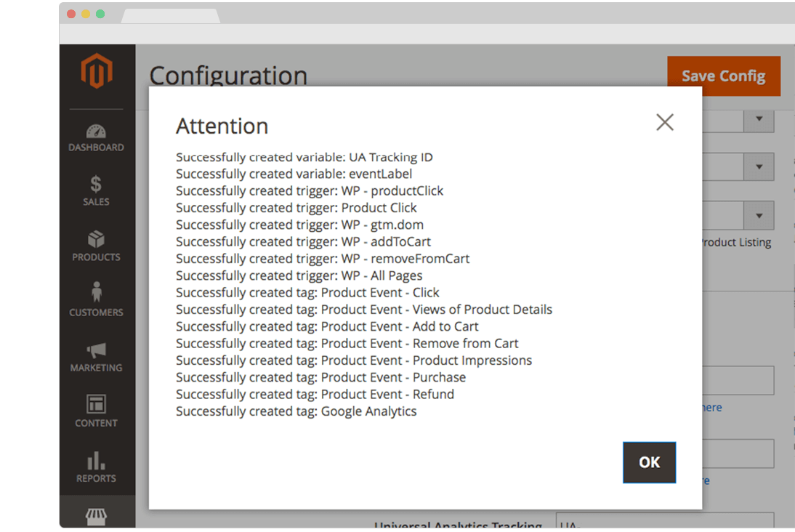The width and height of the screenshot is (795, 532).
Task: Open the dropdown above Product Listing label
Action: tap(759, 215)
